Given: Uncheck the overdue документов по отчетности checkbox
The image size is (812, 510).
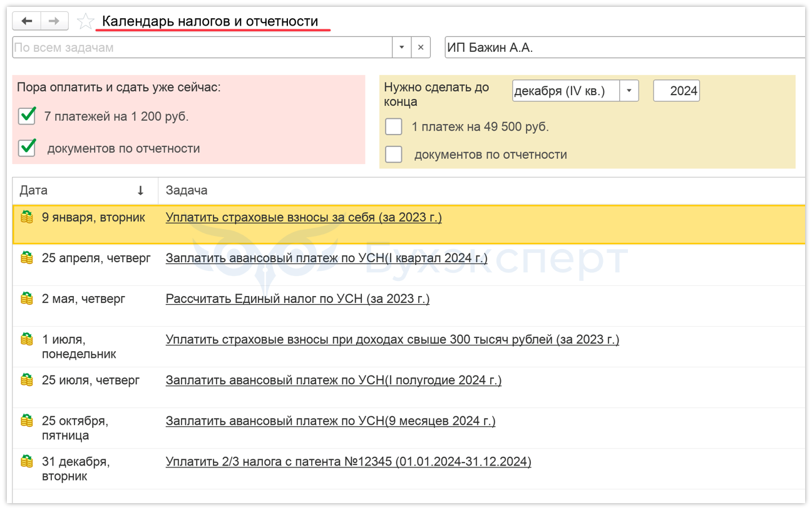Looking at the screenshot, I should pos(27,148).
